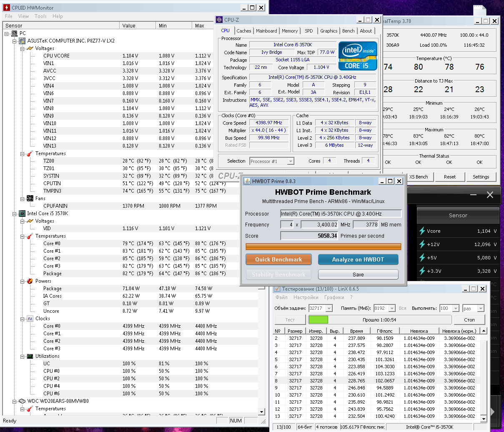Screen dimensions: 504x432
Task: Click the Clocks waveform icon
Action: click(30, 319)
